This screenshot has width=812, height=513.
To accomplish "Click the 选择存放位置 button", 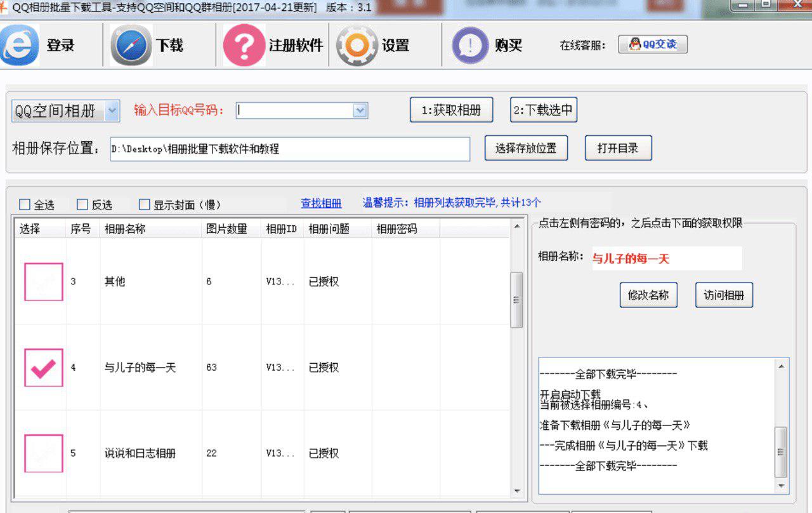I will [x=526, y=149].
